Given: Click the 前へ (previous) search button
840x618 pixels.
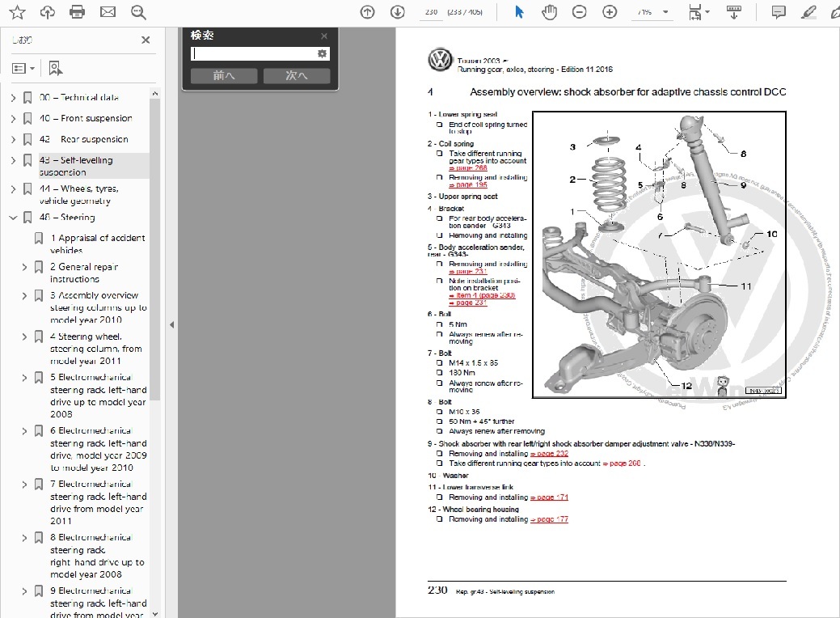Looking at the screenshot, I should tap(224, 76).
